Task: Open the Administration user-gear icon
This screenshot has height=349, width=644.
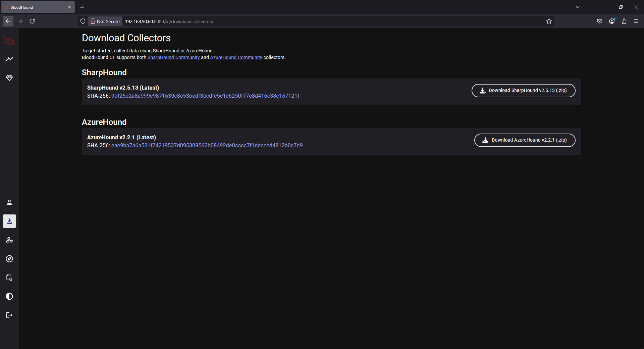Action: pyautogui.click(x=9, y=240)
